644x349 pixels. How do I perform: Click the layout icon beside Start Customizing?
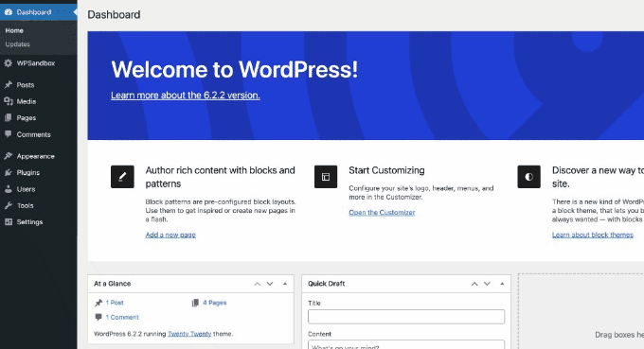(x=326, y=177)
